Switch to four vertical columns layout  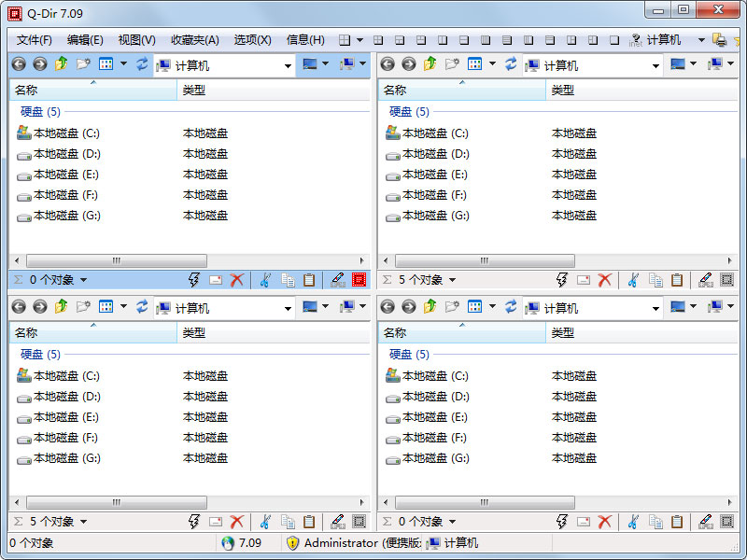pos(486,40)
